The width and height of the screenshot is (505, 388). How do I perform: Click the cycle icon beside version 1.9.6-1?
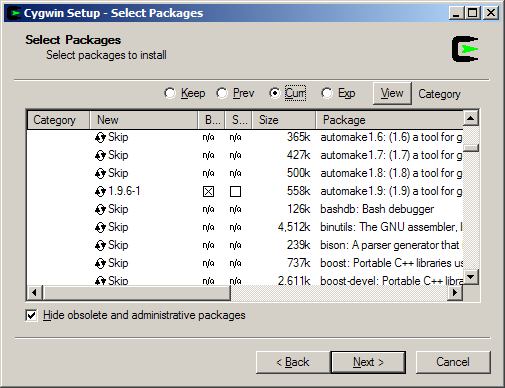pyautogui.click(x=100, y=191)
